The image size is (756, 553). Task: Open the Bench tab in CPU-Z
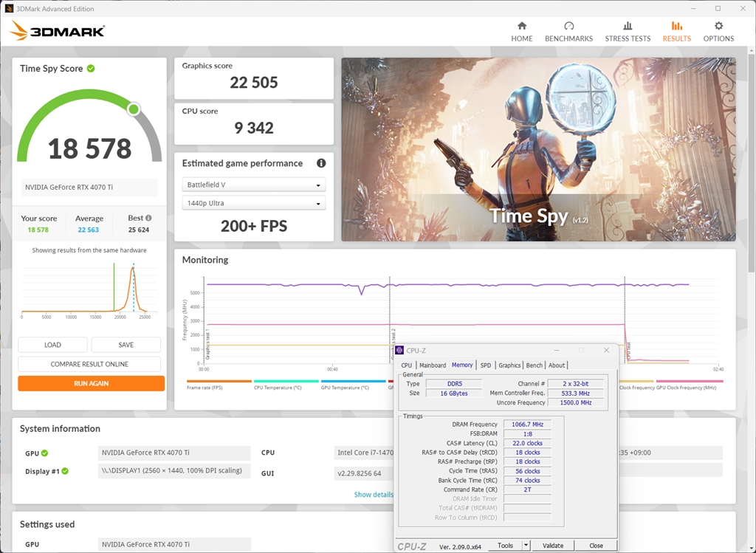click(x=535, y=365)
